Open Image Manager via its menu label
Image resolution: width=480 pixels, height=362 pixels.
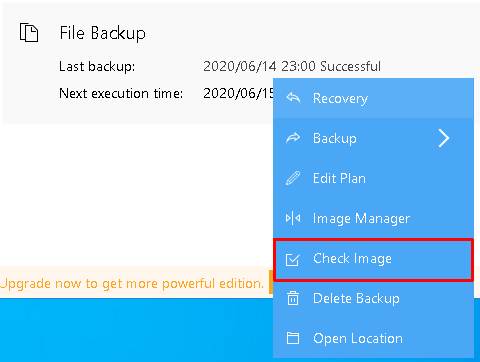[x=361, y=219]
